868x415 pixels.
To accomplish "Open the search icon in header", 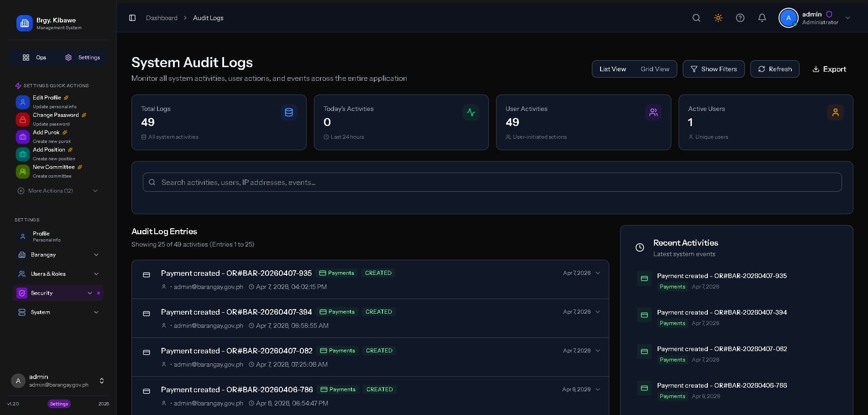I will pos(696,18).
